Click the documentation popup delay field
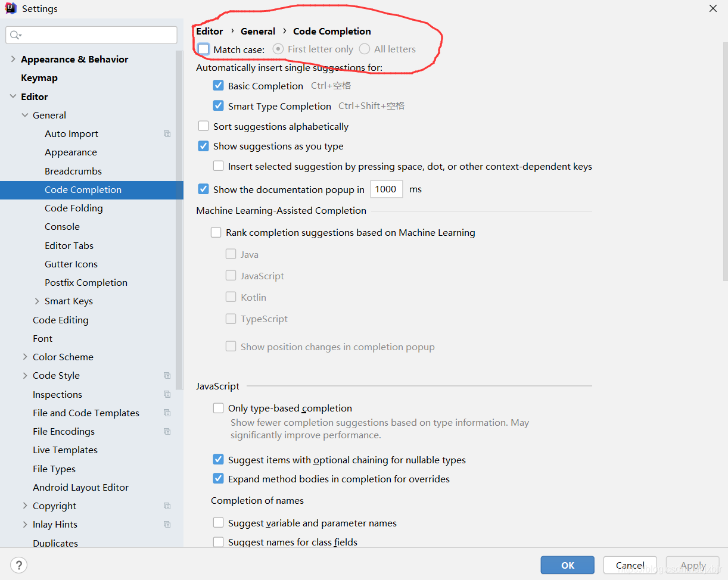This screenshot has height=580, width=728. coord(387,189)
